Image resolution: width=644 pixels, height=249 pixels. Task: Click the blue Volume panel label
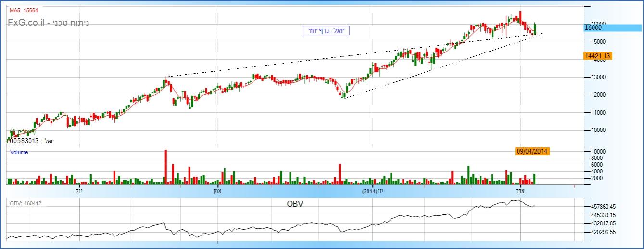pyautogui.click(x=19, y=152)
